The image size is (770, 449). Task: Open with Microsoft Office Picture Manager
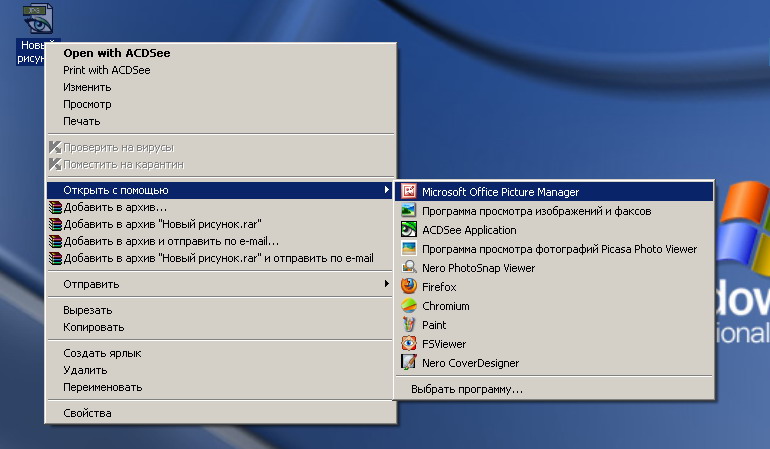click(x=554, y=192)
